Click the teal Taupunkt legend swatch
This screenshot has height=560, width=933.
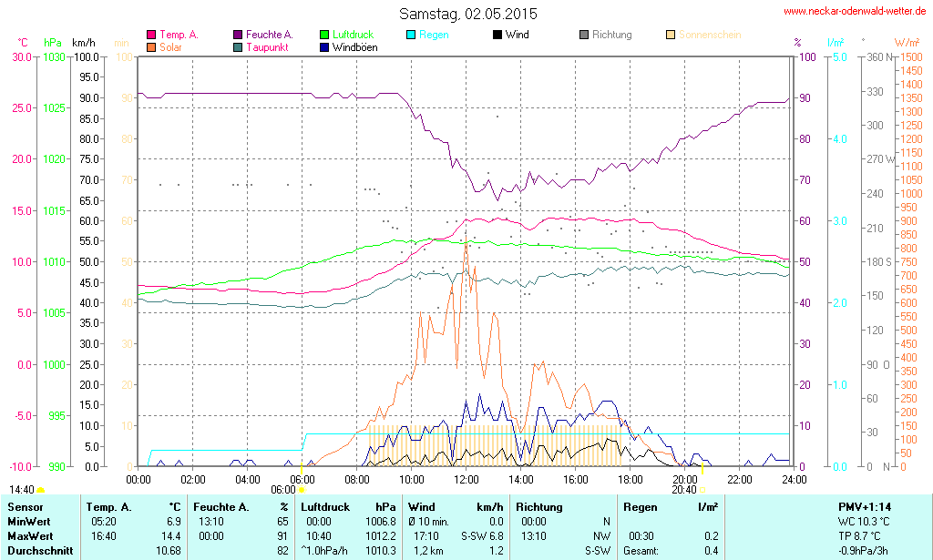tap(238, 46)
